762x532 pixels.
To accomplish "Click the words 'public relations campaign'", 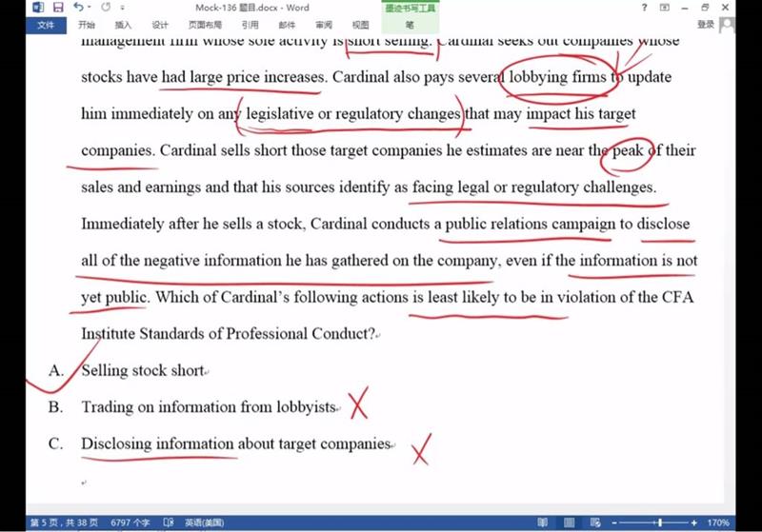I will tap(531, 224).
